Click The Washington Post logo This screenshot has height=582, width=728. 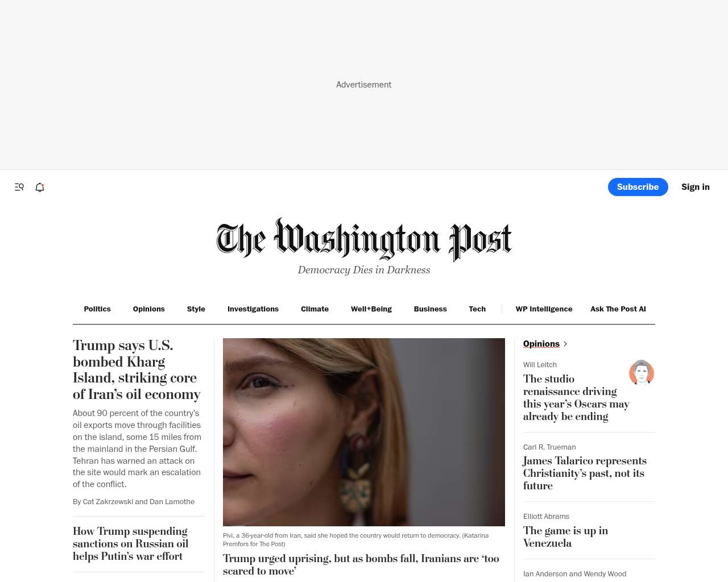click(x=364, y=239)
